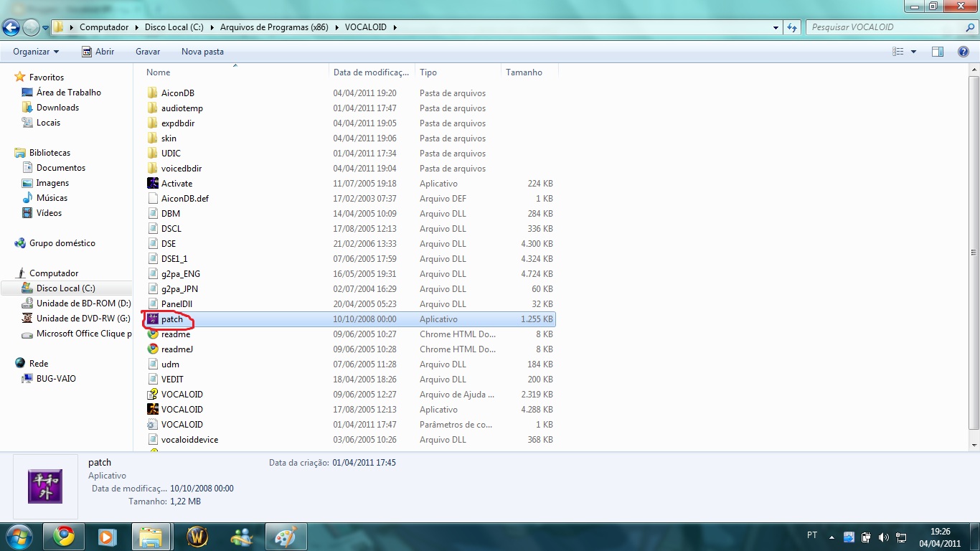This screenshot has width=980, height=551.
Task: Open the Help question mark icon
Action: pos(963,52)
